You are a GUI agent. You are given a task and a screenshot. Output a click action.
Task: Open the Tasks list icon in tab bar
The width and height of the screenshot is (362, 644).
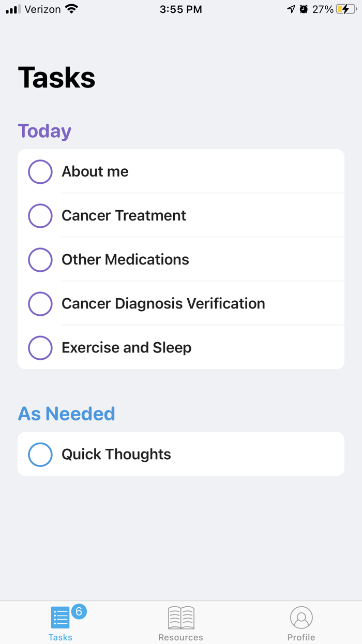coord(60,617)
